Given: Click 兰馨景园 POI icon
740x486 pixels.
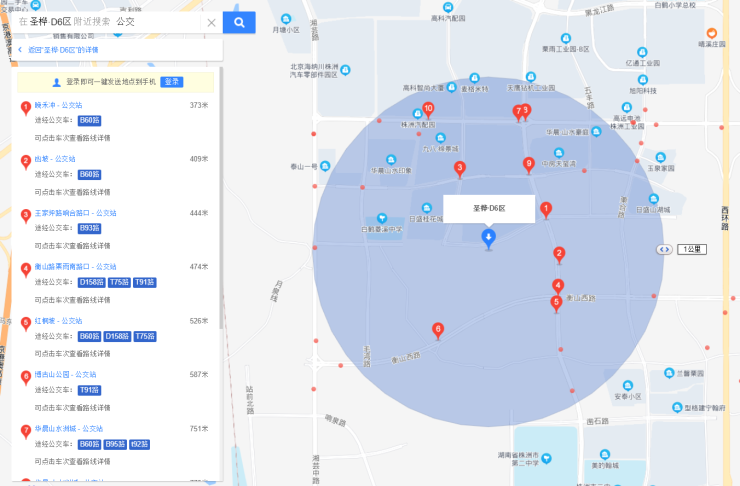Looking at the screenshot, I should 669,373.
